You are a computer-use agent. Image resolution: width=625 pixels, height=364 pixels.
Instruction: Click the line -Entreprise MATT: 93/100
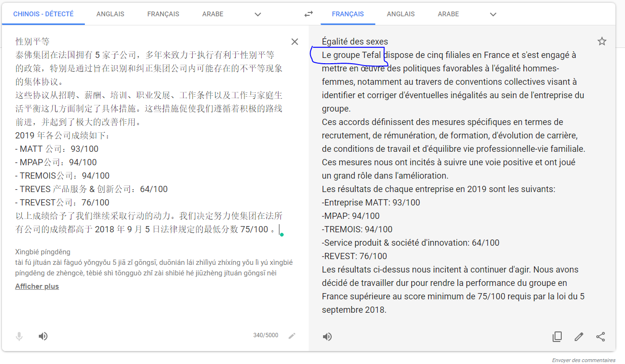click(371, 203)
